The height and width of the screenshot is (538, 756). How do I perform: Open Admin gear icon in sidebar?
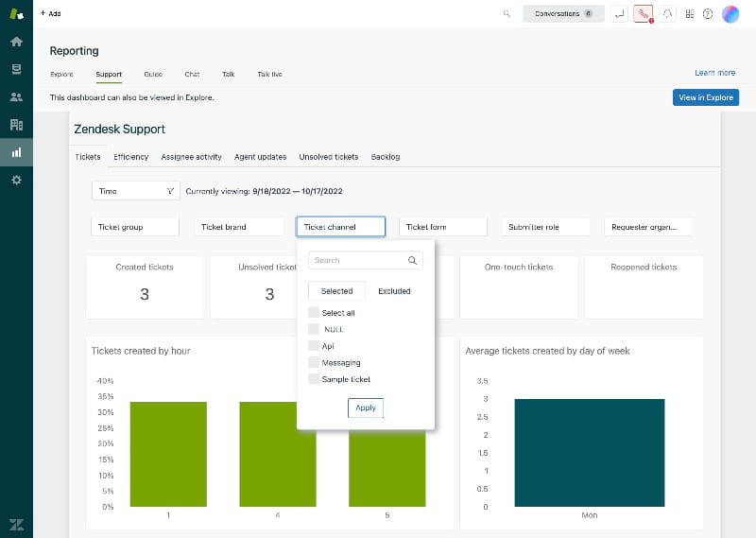16,180
